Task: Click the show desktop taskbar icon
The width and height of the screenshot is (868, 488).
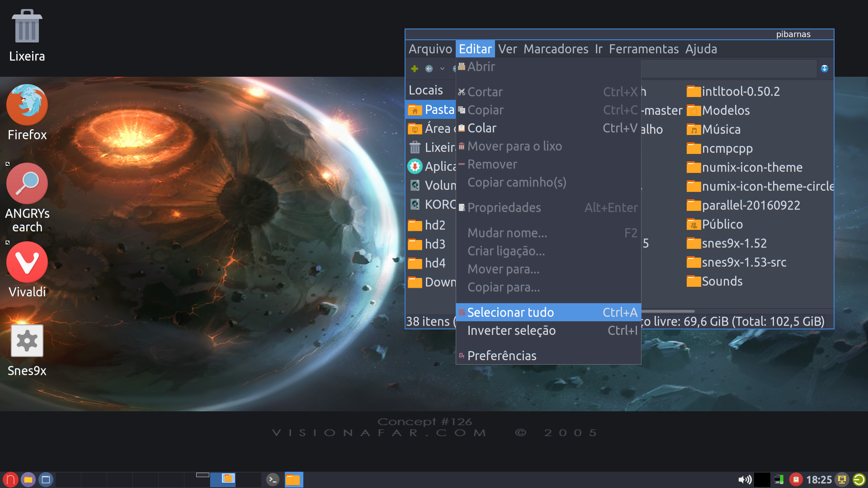Action: (46, 479)
